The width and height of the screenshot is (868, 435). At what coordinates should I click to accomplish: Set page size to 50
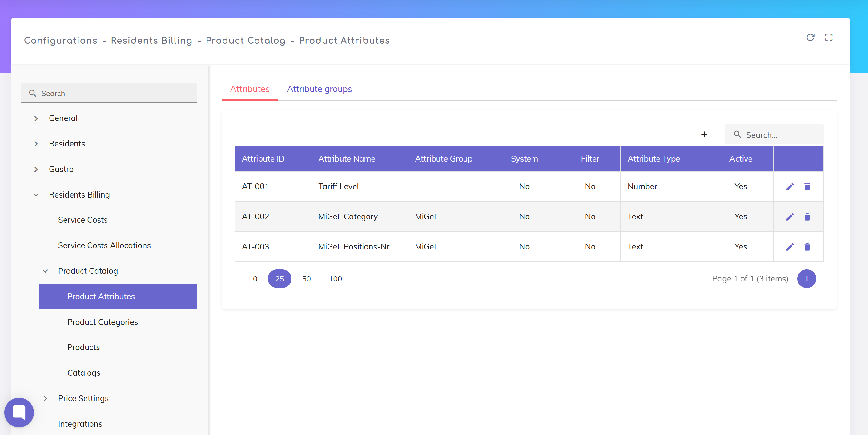306,279
